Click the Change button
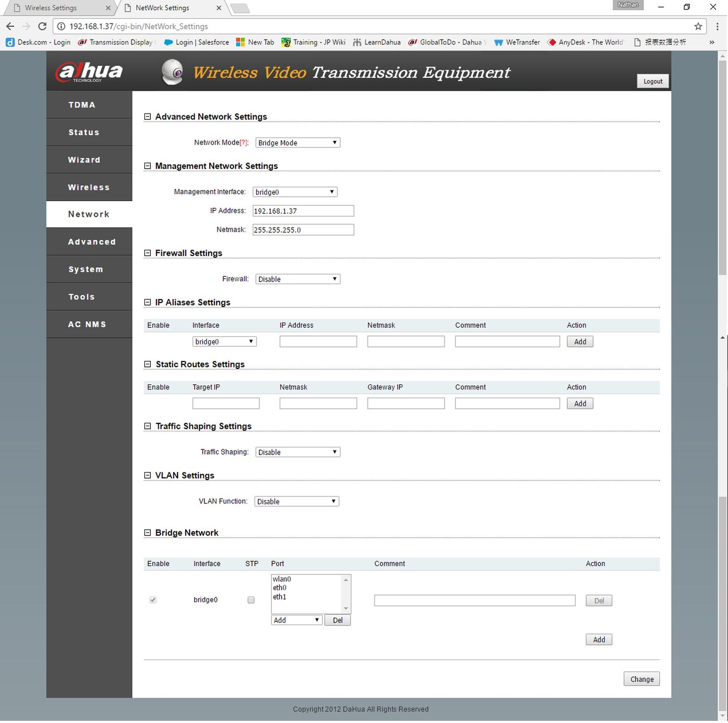The height and width of the screenshot is (723, 728). tap(642, 679)
